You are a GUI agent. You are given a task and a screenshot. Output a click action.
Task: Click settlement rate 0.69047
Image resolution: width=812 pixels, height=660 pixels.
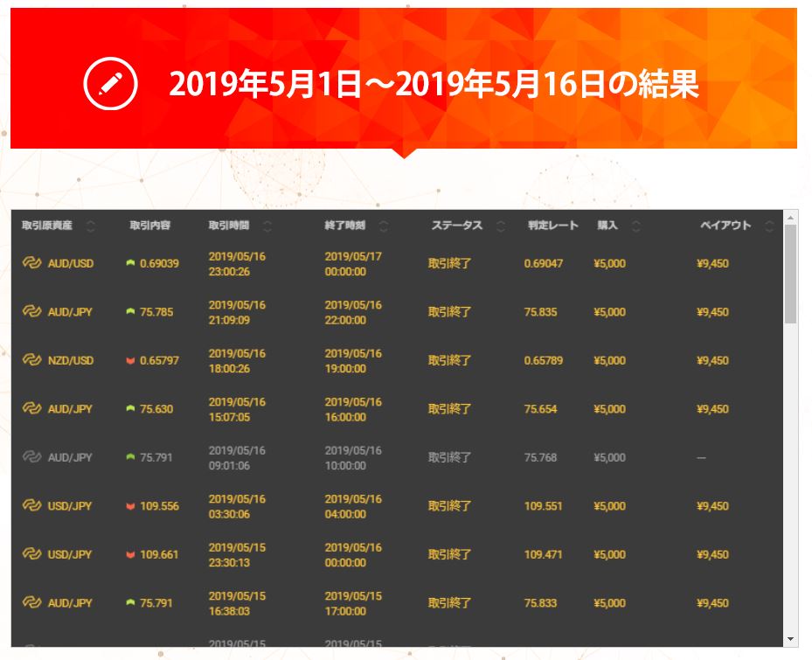tap(544, 263)
